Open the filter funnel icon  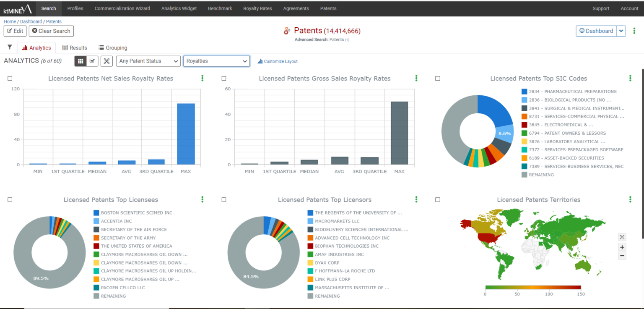pos(9,47)
